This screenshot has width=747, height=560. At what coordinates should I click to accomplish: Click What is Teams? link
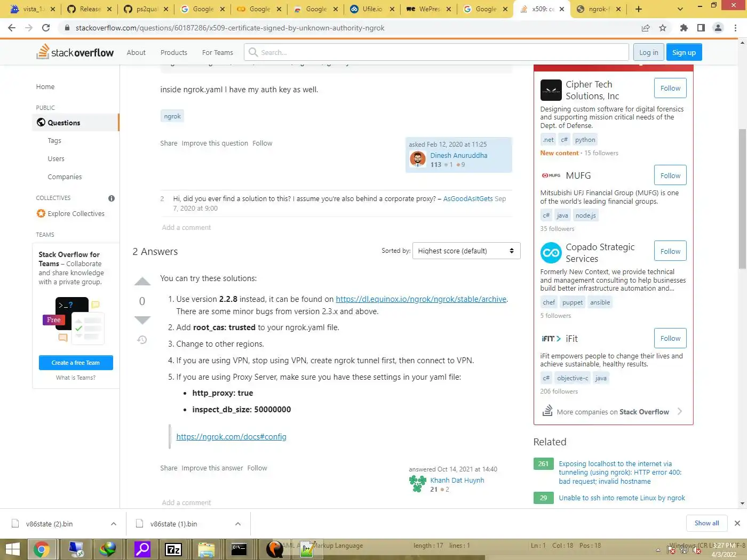76,378
